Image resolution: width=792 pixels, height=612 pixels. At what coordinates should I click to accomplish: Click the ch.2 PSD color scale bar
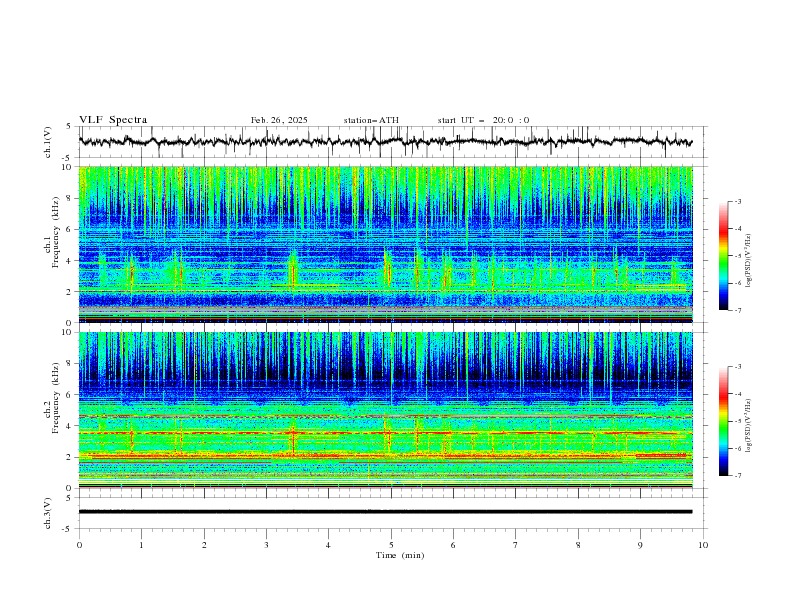pos(723,421)
